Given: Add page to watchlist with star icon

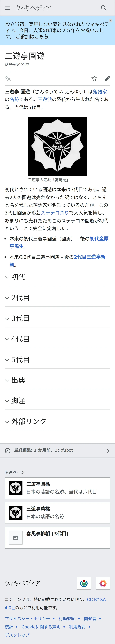Looking at the screenshot, I should pyautogui.click(x=94, y=78).
